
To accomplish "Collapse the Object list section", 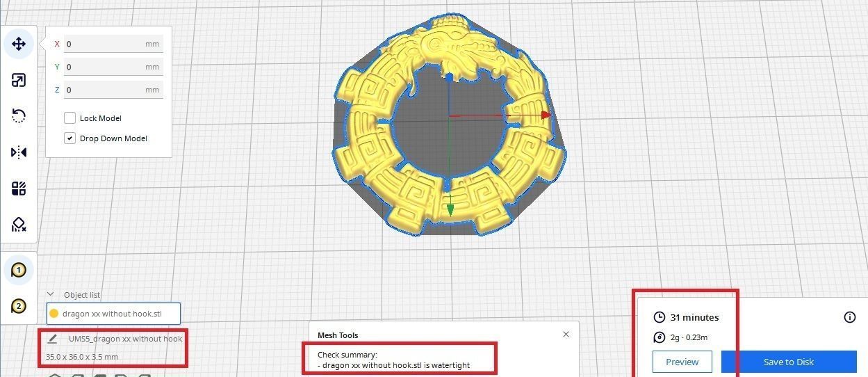I will pos(50,294).
